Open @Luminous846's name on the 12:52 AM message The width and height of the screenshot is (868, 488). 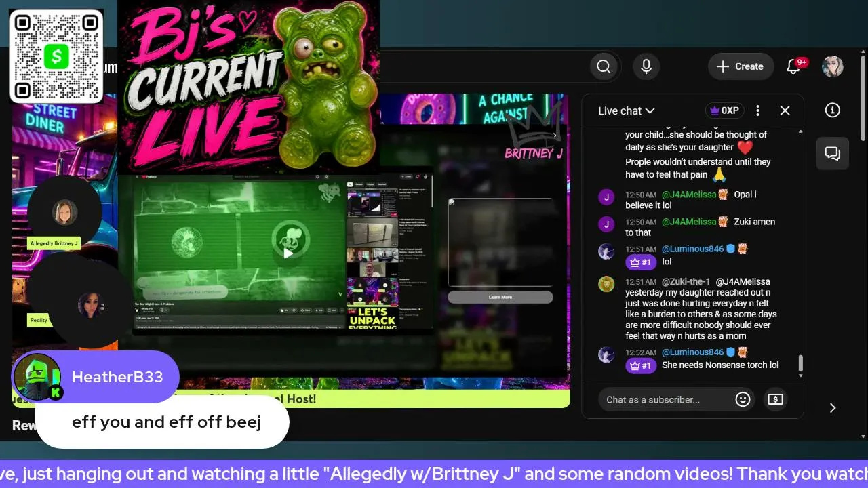[x=692, y=352]
